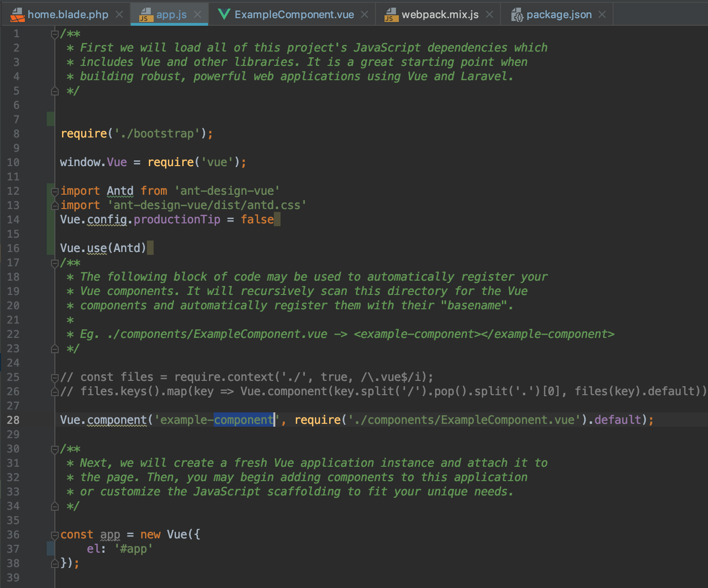Click 'require.context' in line 25 comment
708x588 pixels.
click(224, 377)
